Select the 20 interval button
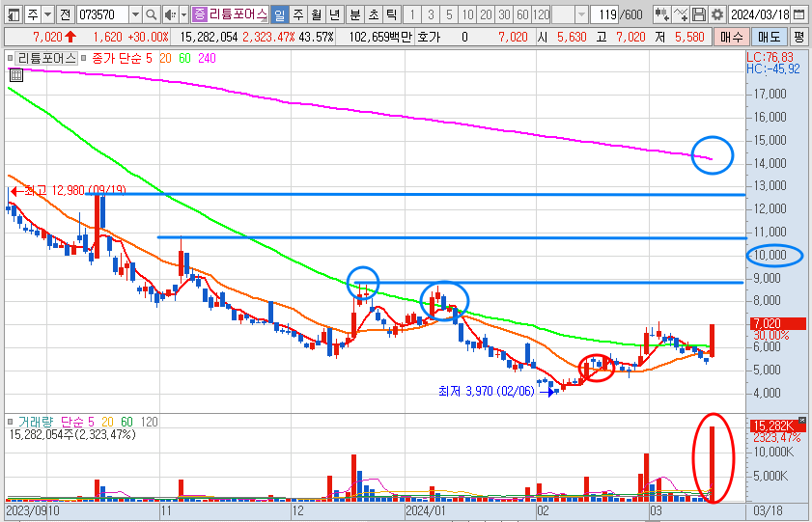 tap(486, 14)
